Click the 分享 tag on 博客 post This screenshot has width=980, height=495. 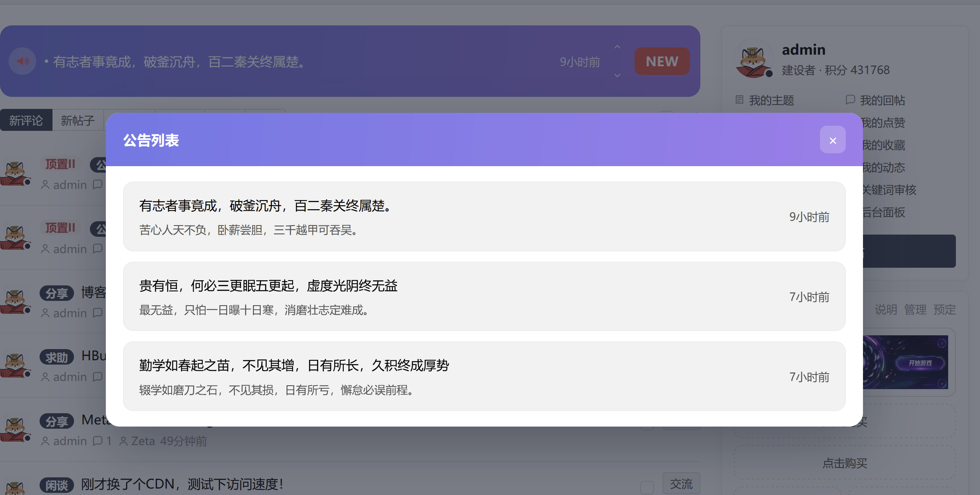click(x=57, y=293)
